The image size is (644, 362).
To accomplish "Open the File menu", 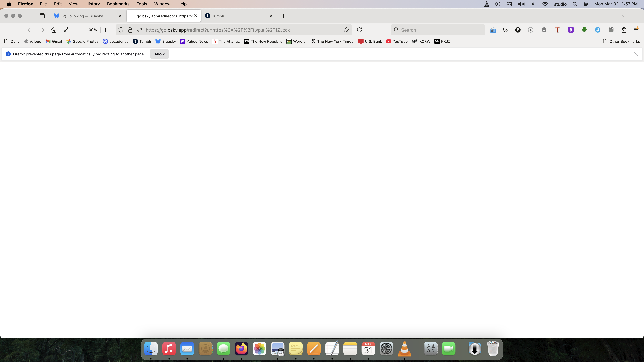I will (x=43, y=4).
